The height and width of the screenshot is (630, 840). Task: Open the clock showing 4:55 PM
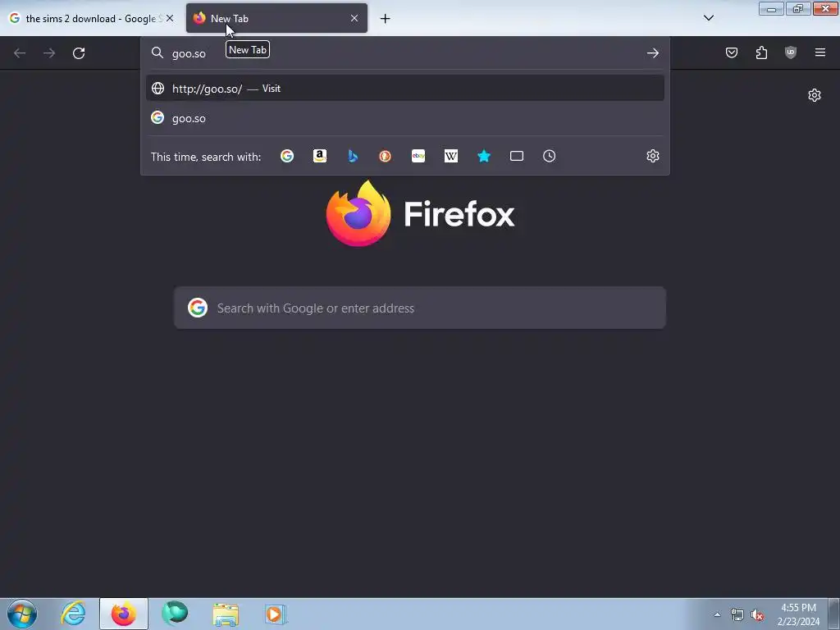(798, 614)
